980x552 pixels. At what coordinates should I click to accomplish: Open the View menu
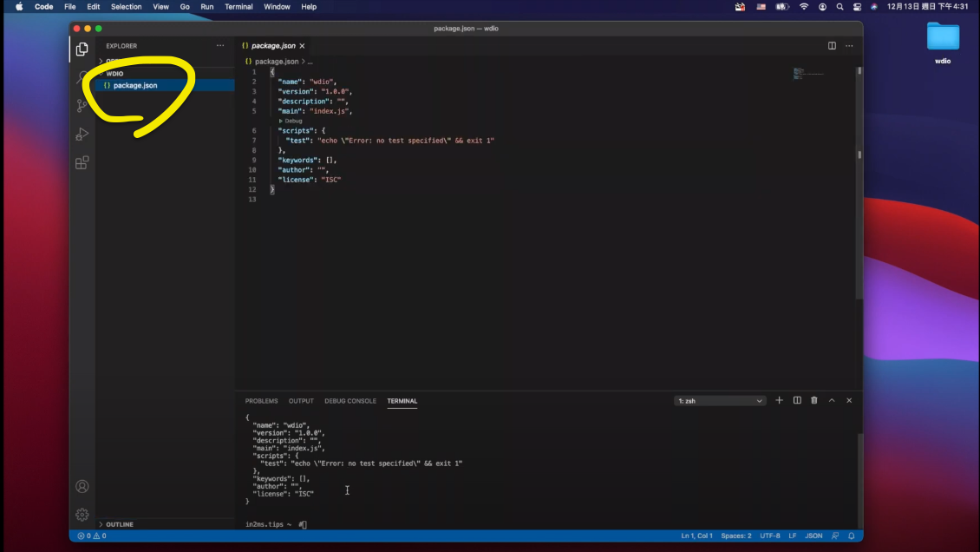[160, 7]
